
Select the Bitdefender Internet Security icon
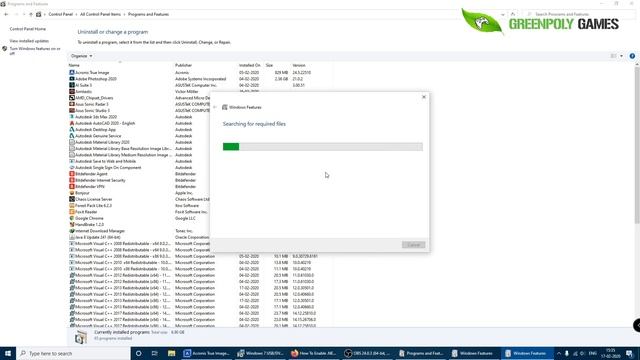coord(72,180)
